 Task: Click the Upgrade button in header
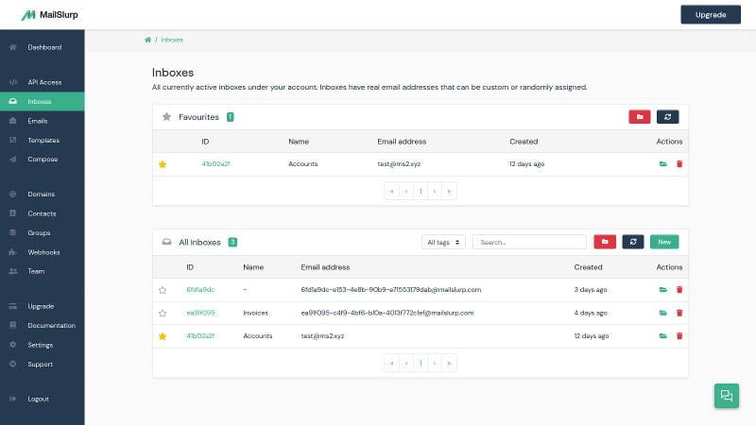pyautogui.click(x=710, y=14)
